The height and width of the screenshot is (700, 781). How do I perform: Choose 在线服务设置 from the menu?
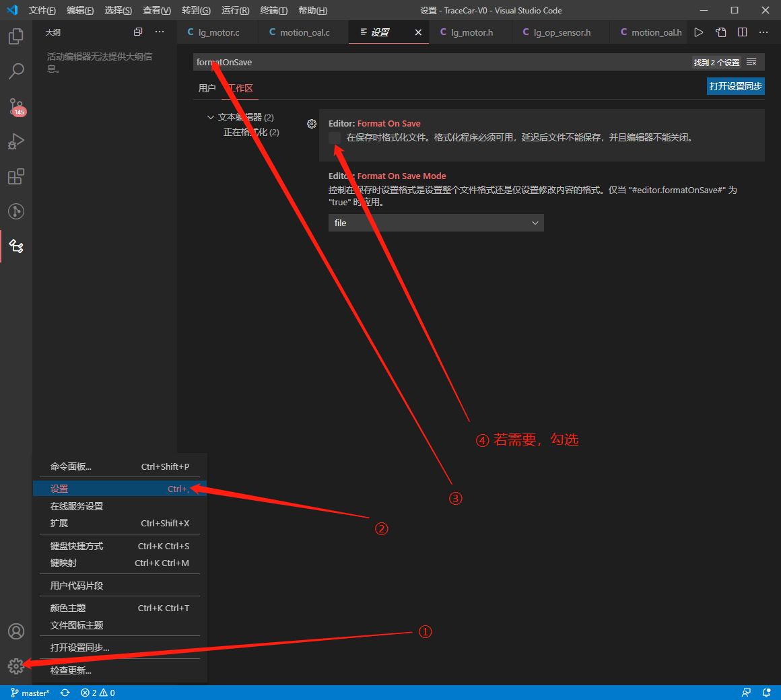(x=120, y=506)
